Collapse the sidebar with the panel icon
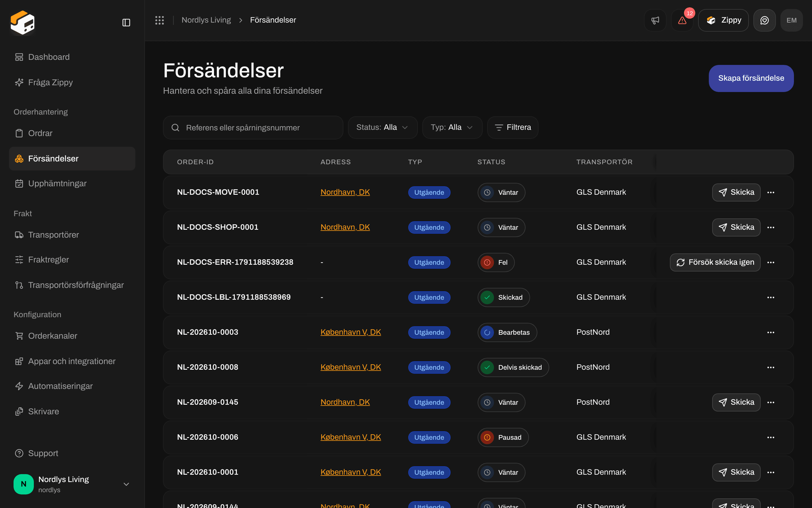This screenshot has height=508, width=812. point(126,23)
